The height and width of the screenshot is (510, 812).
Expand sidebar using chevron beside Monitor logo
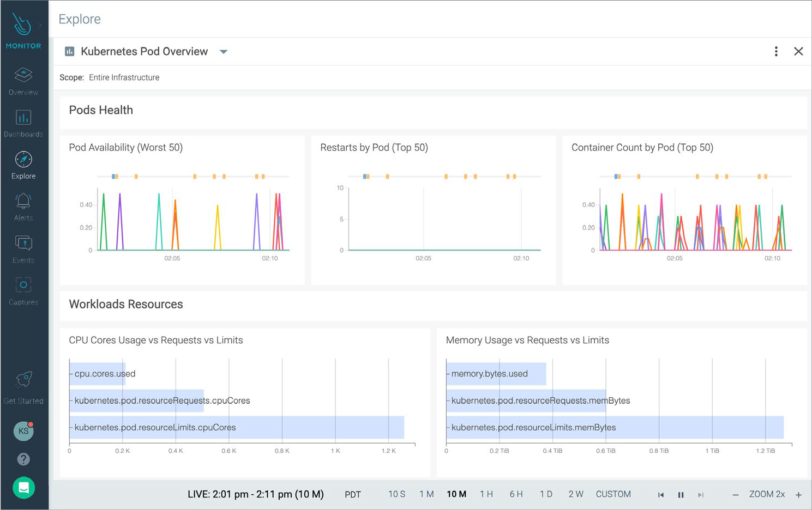(40, 25)
